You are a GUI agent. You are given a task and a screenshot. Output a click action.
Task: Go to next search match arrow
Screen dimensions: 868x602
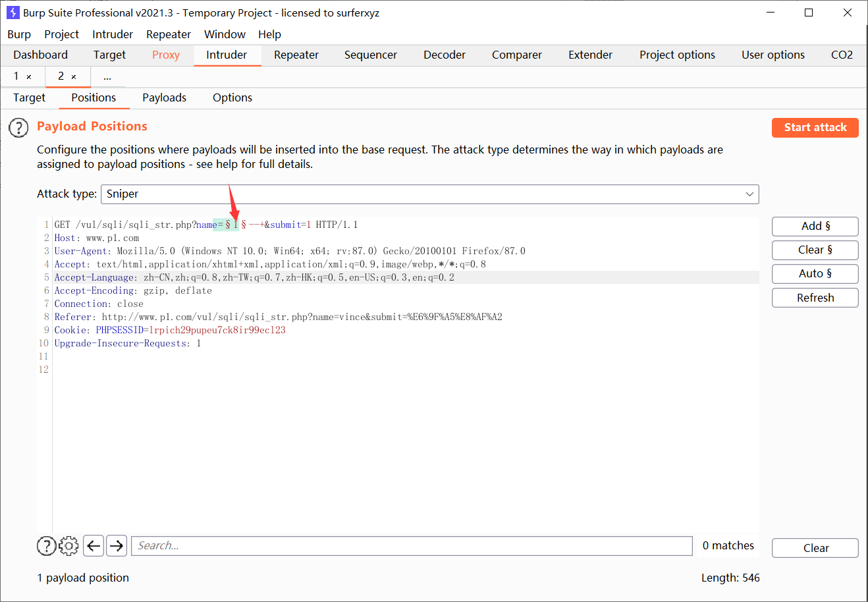(117, 545)
